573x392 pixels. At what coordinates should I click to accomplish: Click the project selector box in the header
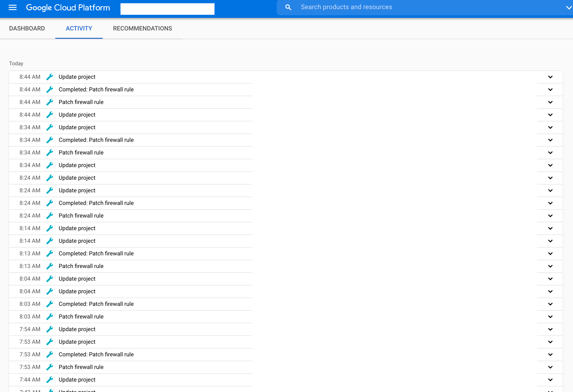[x=167, y=9]
